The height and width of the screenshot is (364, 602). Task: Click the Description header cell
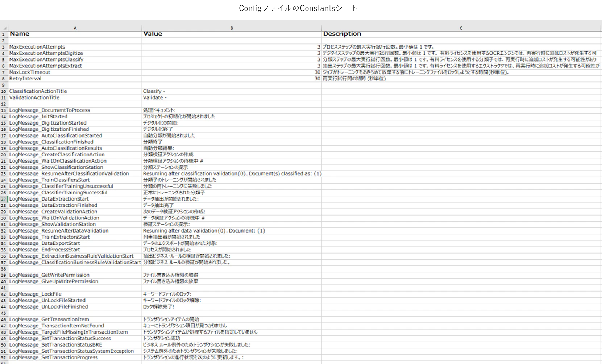pyautogui.click(x=461, y=34)
